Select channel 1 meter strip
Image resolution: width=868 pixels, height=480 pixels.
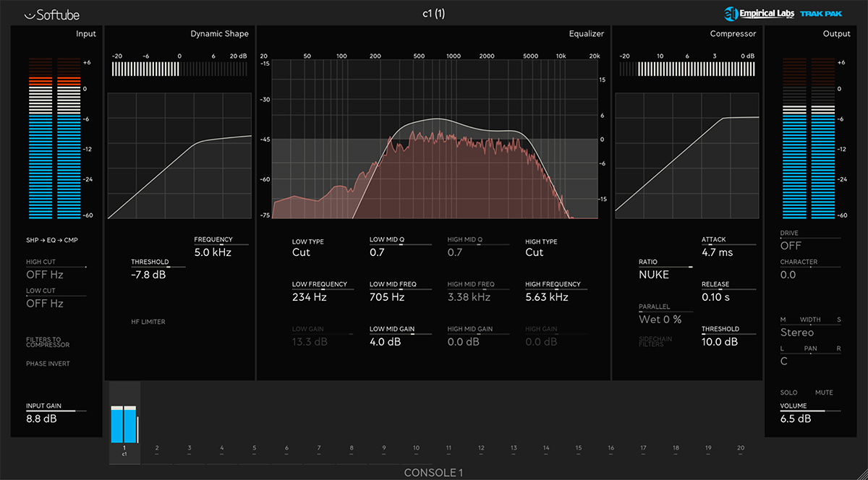click(x=124, y=424)
